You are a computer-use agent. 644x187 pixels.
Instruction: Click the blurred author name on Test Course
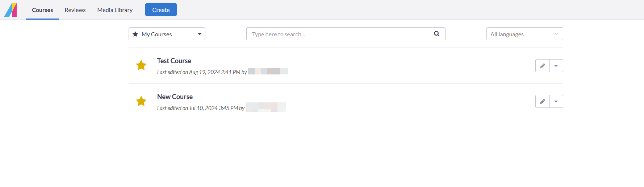[268, 71]
